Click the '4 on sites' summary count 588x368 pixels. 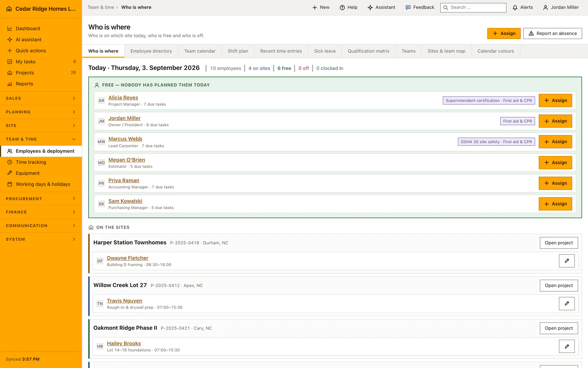[x=259, y=68]
